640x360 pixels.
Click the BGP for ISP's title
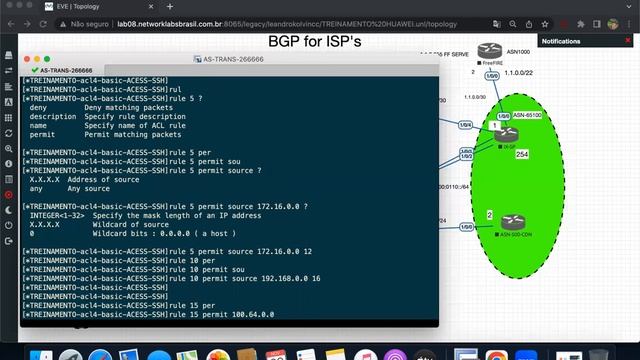pyautogui.click(x=315, y=41)
